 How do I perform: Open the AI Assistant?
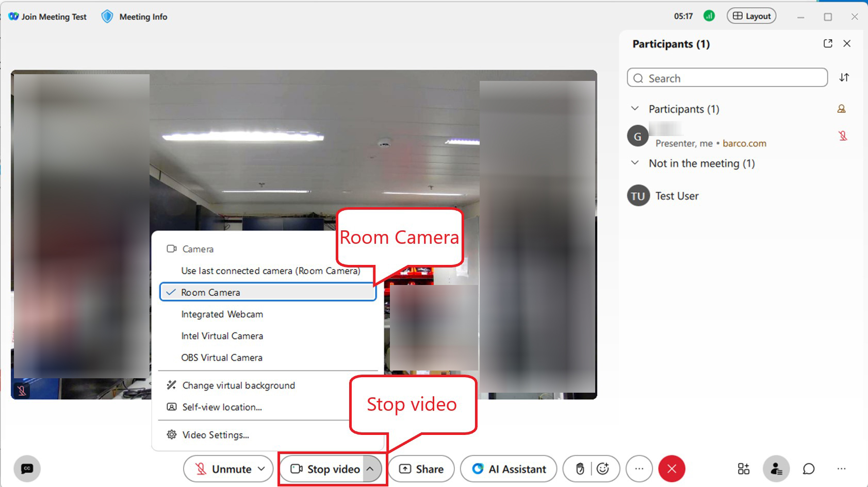(x=509, y=469)
